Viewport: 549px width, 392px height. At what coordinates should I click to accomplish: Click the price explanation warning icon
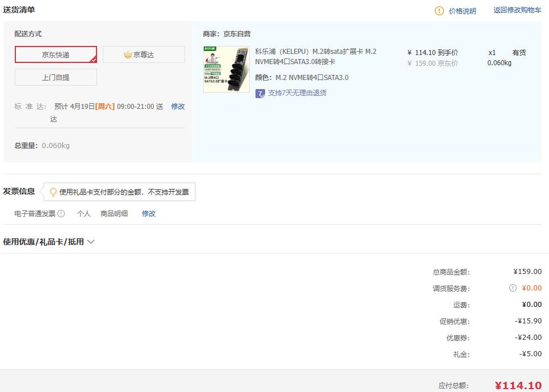pos(439,11)
